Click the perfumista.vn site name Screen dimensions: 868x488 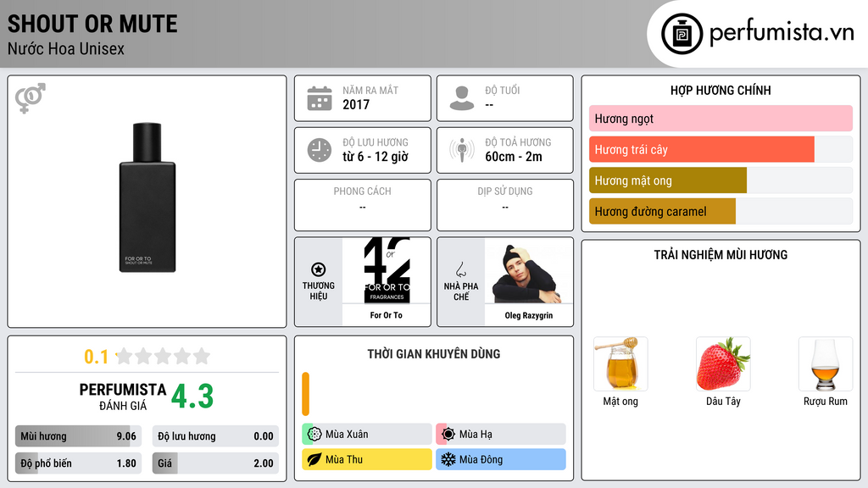point(782,32)
